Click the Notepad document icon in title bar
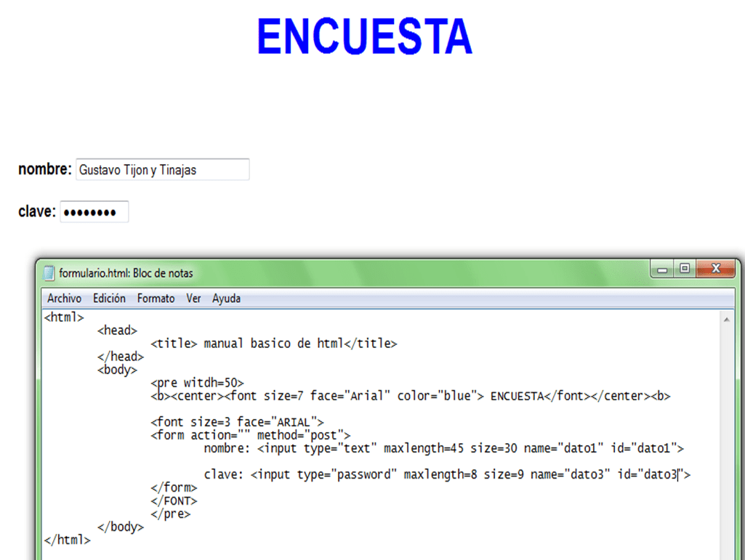 point(49,273)
